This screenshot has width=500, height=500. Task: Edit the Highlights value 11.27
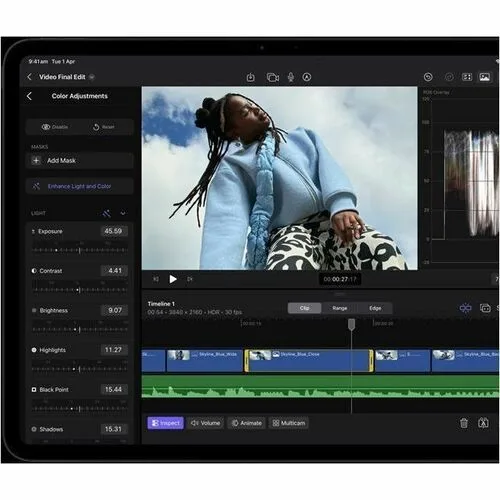click(114, 350)
